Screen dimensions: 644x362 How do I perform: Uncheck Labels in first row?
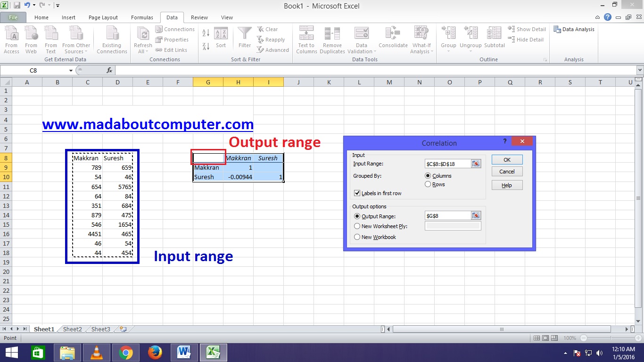[357, 193]
